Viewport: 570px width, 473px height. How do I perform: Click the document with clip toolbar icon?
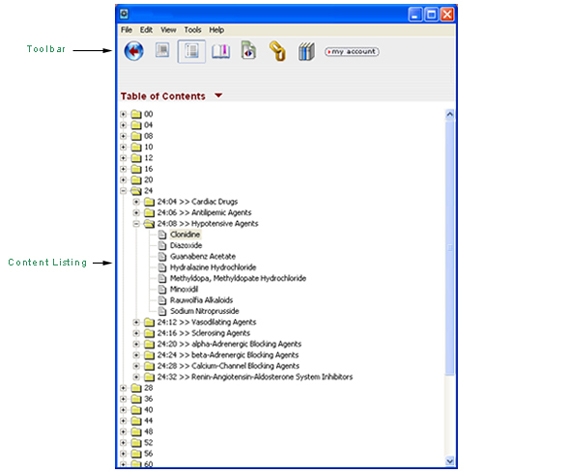(x=249, y=50)
